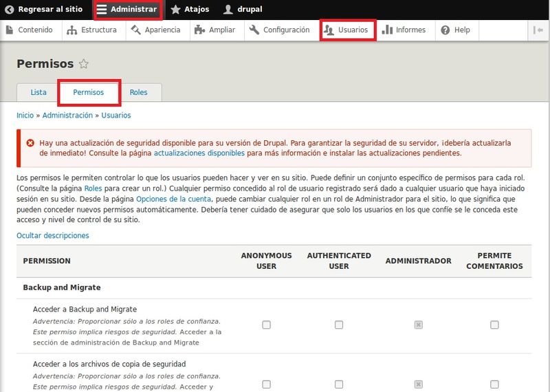Click the Estructura hierarchy icon
The width and height of the screenshot is (550, 392).
tap(71, 30)
